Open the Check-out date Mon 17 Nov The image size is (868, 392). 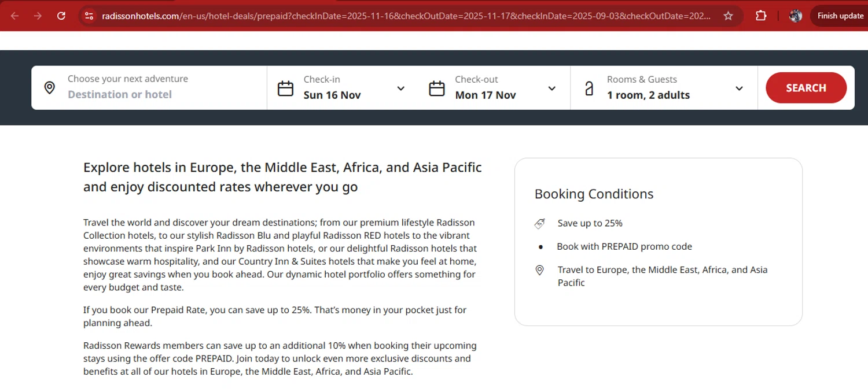(486, 95)
